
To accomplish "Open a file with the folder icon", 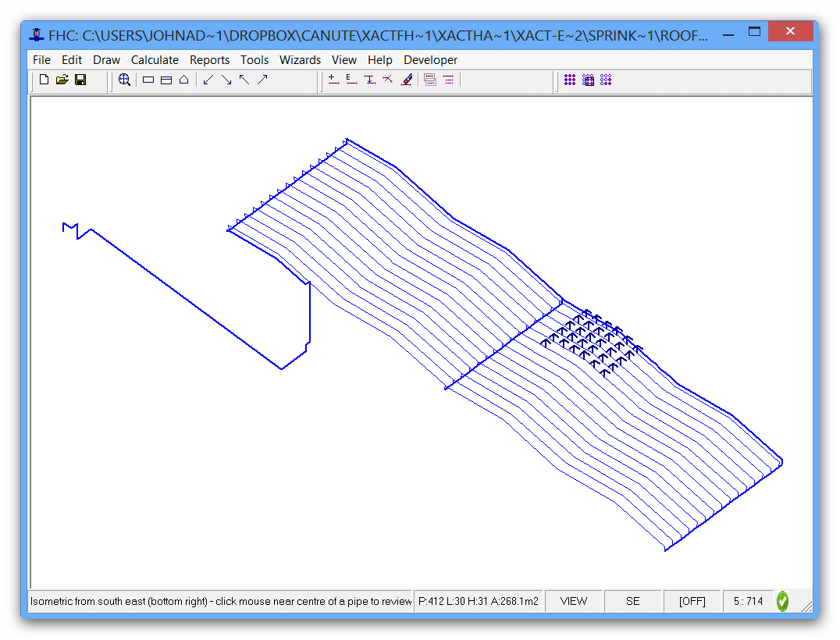I will (x=62, y=80).
